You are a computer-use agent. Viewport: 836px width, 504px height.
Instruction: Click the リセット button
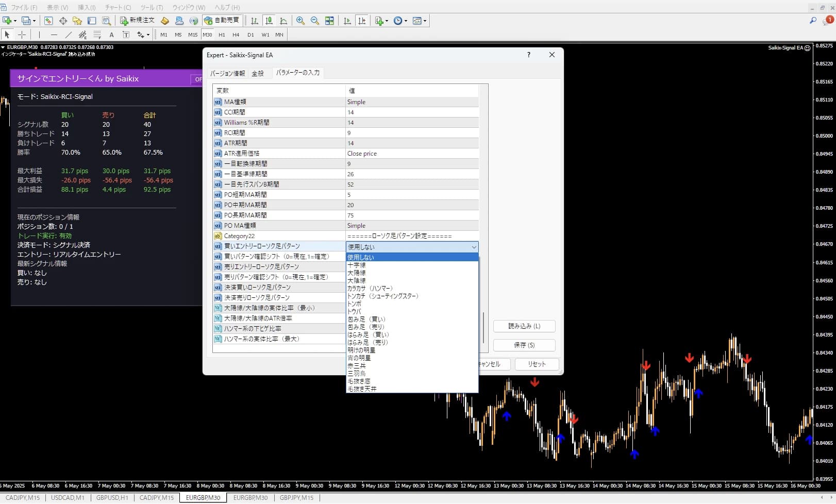click(x=537, y=364)
